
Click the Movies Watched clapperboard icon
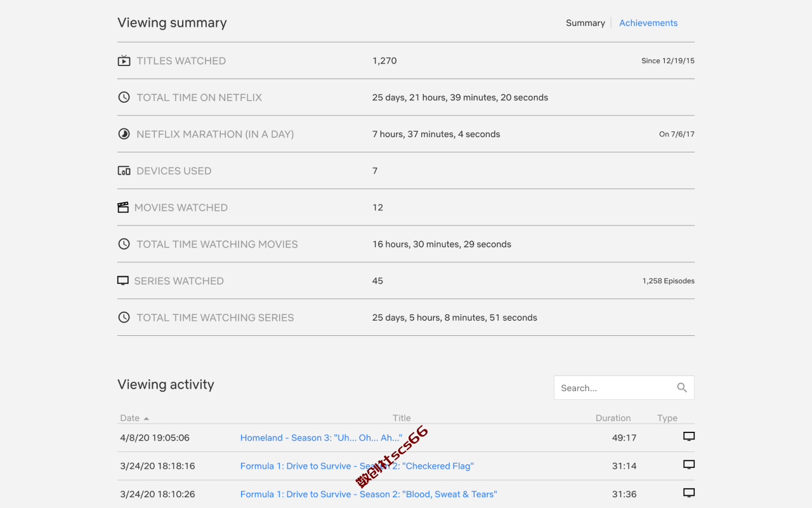123,208
